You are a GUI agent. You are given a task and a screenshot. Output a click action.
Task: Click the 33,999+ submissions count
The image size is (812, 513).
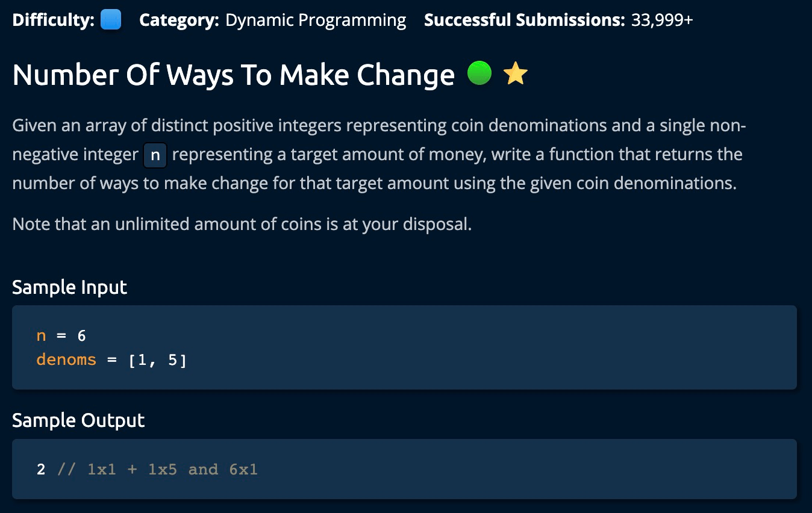[662, 20]
